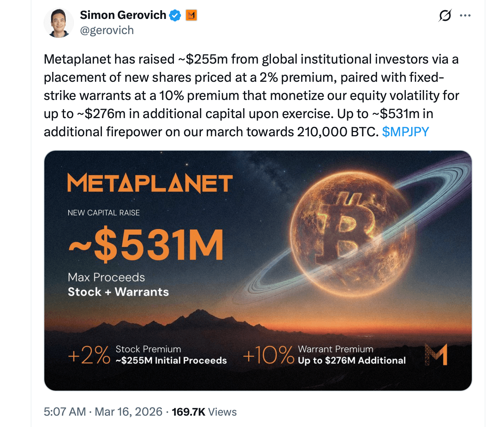Click the Simon Gerovich display name
Image resolution: width=504 pixels, height=427 pixels.
click(x=123, y=15)
